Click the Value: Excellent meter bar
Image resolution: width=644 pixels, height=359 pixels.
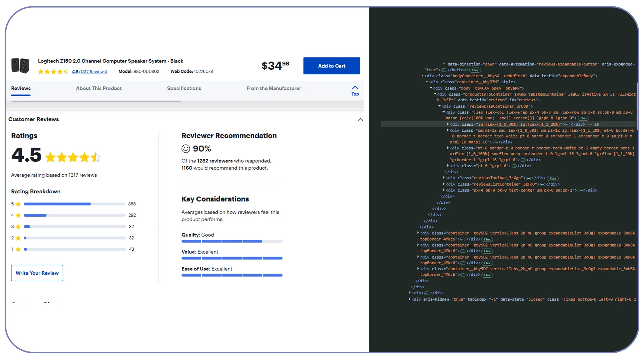(x=232, y=258)
